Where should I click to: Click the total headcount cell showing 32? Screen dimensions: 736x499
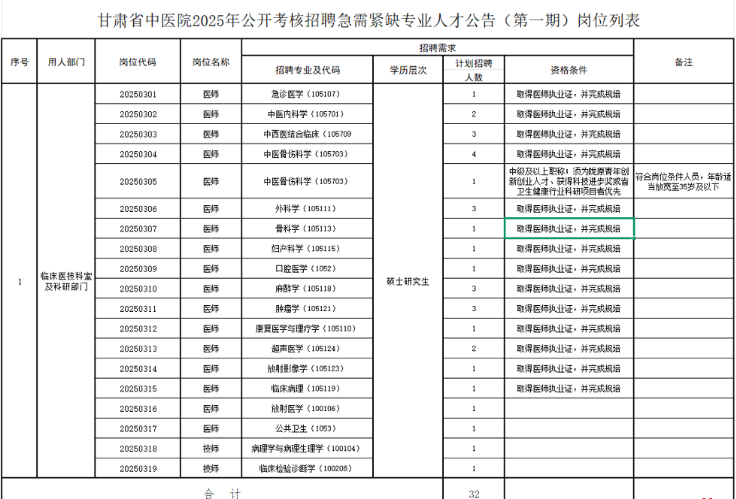pyautogui.click(x=473, y=493)
